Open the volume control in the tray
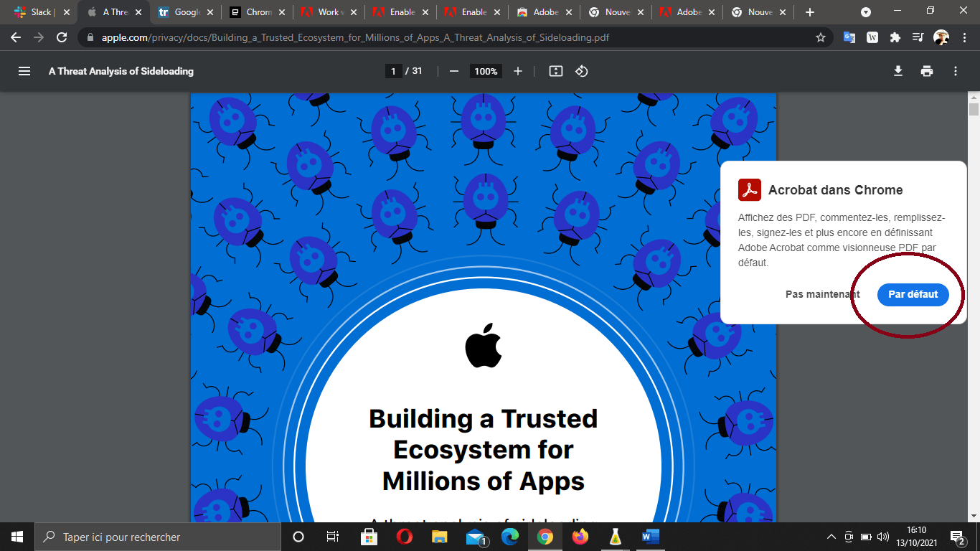980x551 pixels. [x=883, y=537]
